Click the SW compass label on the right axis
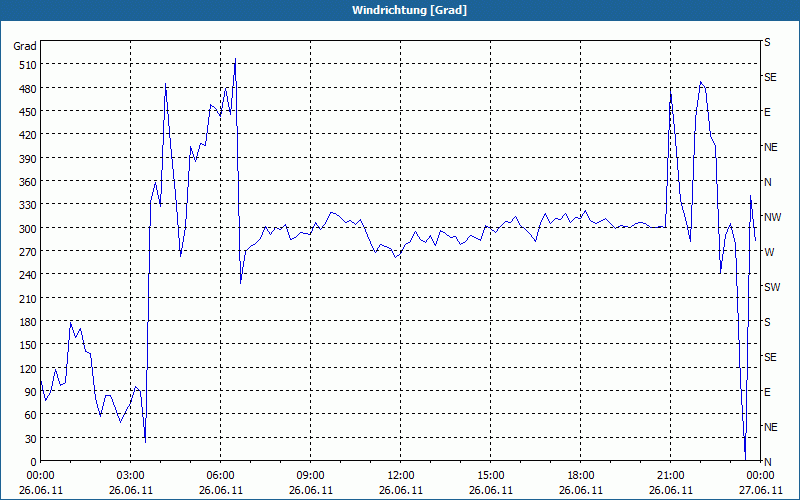This screenshot has height=500, width=800. click(772, 287)
